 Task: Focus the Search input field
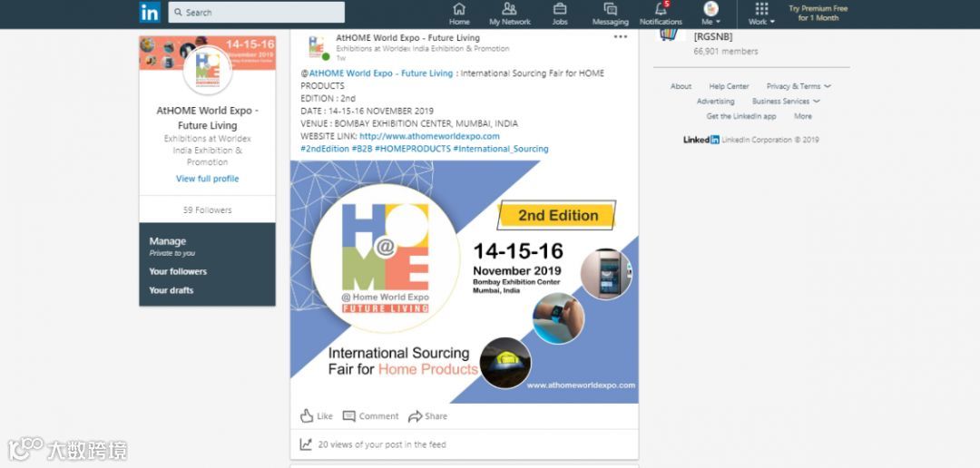pos(256,13)
